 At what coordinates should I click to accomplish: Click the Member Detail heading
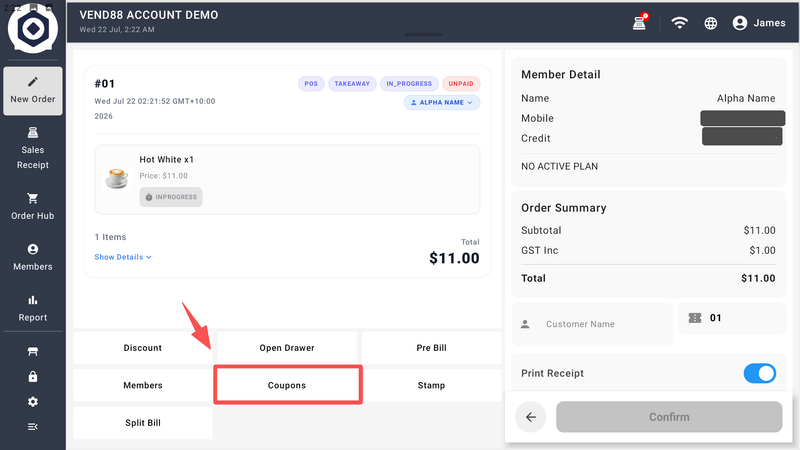point(561,74)
